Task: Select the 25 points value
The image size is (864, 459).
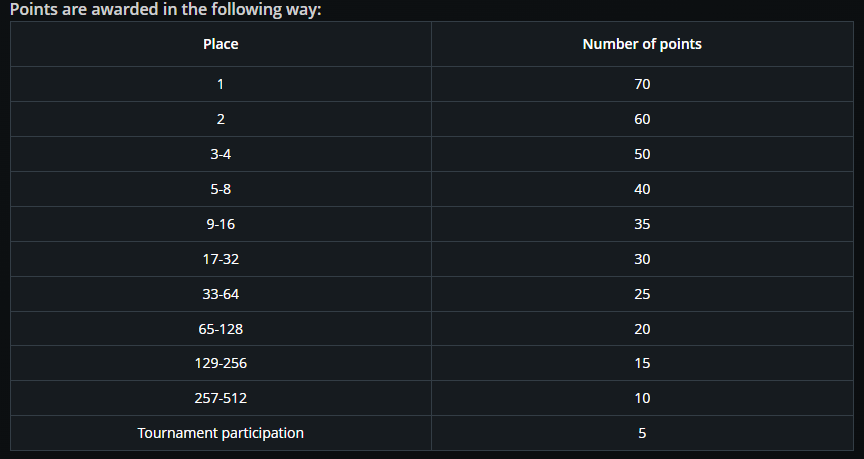Action: click(642, 294)
